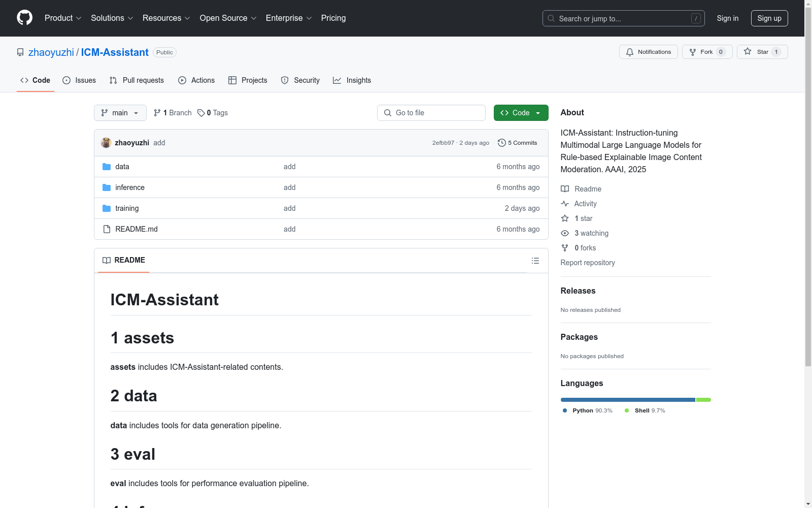Click the blue Python language dot

[565, 410]
